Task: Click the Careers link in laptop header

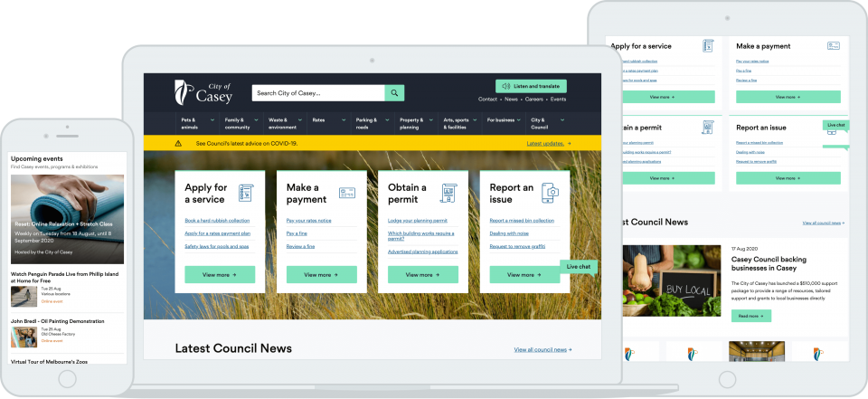Action: point(534,100)
